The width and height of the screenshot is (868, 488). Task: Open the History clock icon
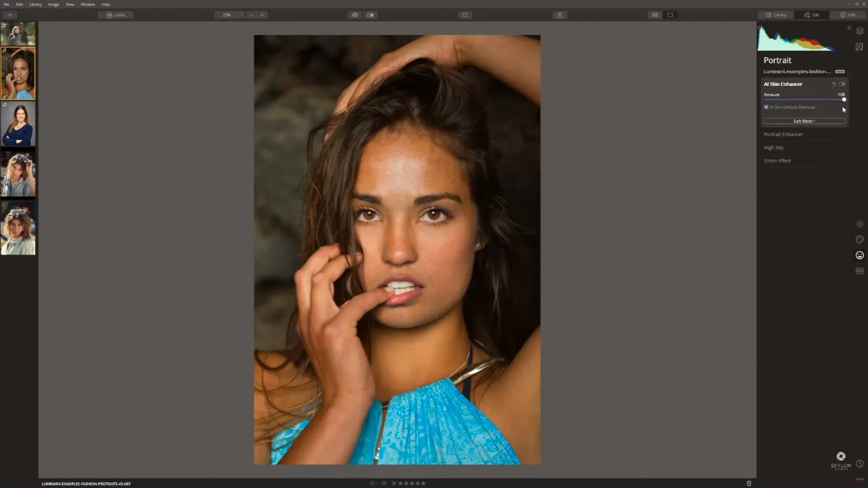[859, 464]
